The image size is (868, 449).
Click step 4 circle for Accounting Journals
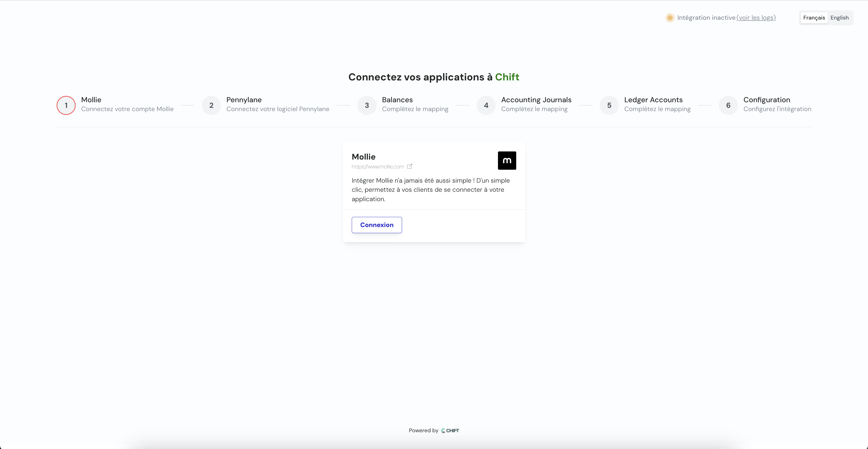(486, 105)
